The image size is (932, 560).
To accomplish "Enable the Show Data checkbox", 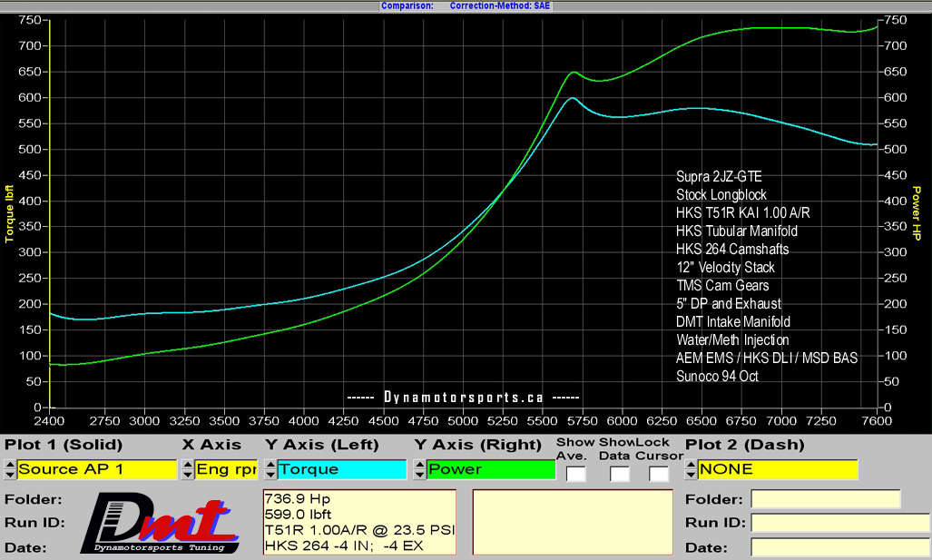I will [x=619, y=474].
